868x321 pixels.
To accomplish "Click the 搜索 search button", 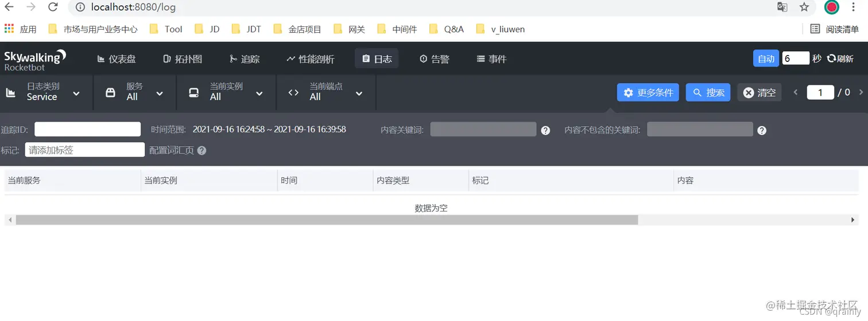I will [708, 92].
